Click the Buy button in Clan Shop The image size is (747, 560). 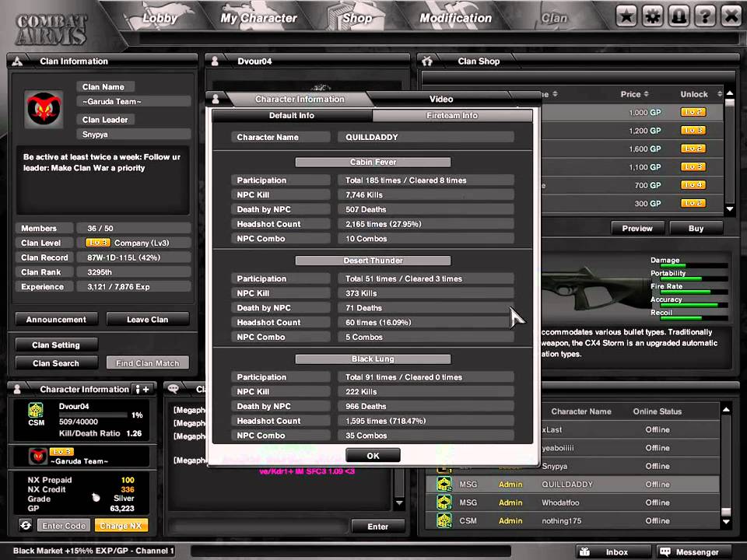pyautogui.click(x=696, y=228)
